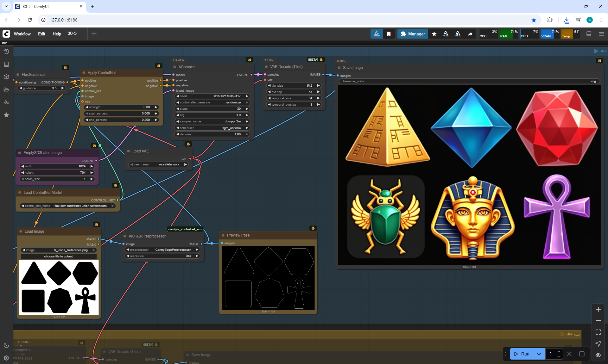Open the sampler_name dpmpp_2m combo
Image resolution: width=608 pixels, height=364 pixels.
212,121
